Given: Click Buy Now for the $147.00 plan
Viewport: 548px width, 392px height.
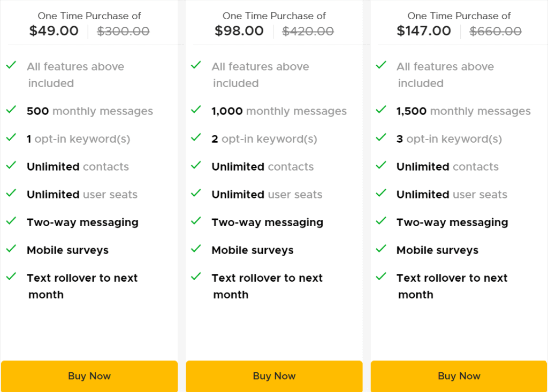Looking at the screenshot, I should pos(459,376).
